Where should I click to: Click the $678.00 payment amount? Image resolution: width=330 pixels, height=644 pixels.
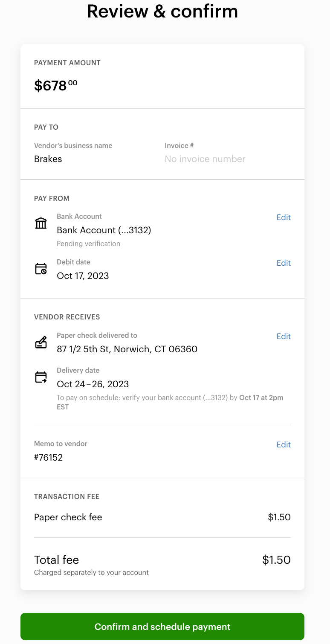tap(55, 86)
